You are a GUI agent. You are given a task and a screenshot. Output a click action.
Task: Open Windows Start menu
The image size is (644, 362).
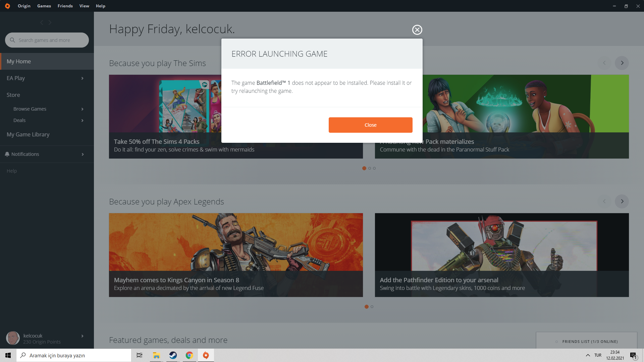(8, 355)
